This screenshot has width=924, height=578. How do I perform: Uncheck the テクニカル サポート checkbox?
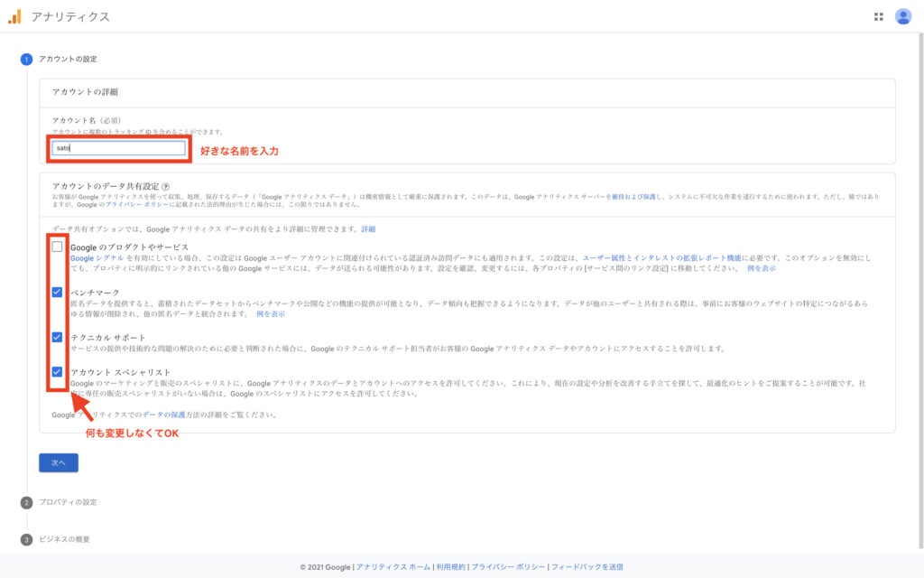[x=57, y=338]
